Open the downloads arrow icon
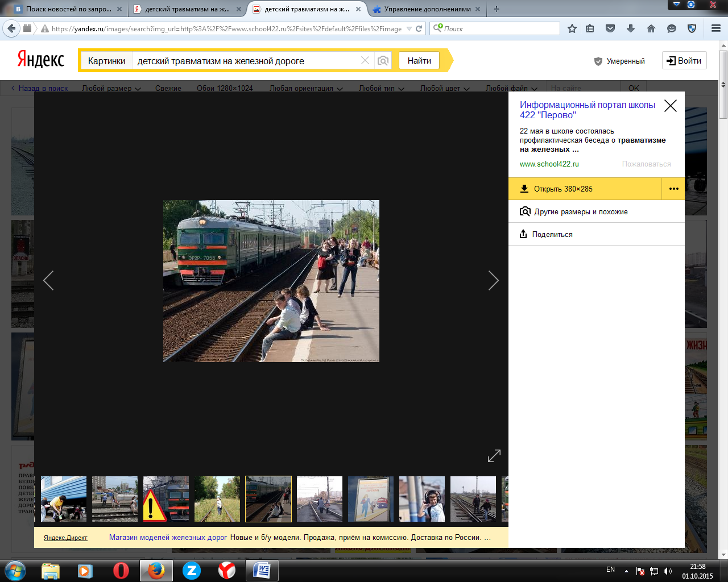 click(631, 28)
